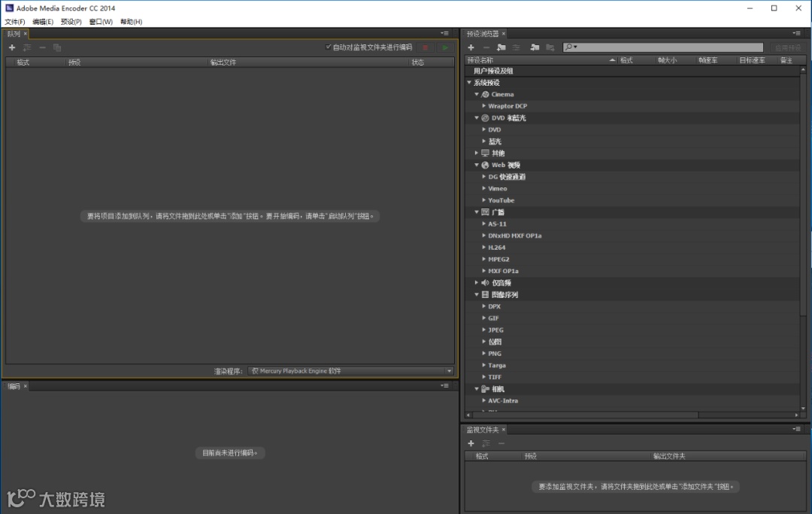
Task: Close the 预设浏览器 panel tab
Action: (503, 34)
